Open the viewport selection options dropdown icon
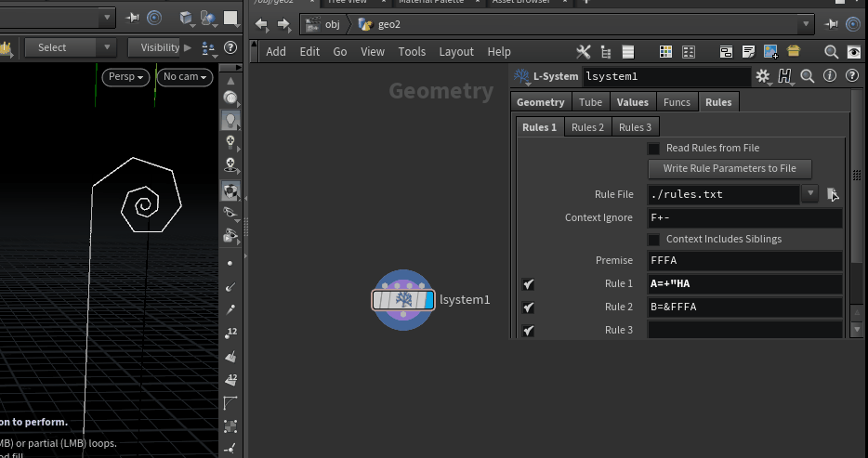Screen dimensions: 868x458 pos(208,48)
